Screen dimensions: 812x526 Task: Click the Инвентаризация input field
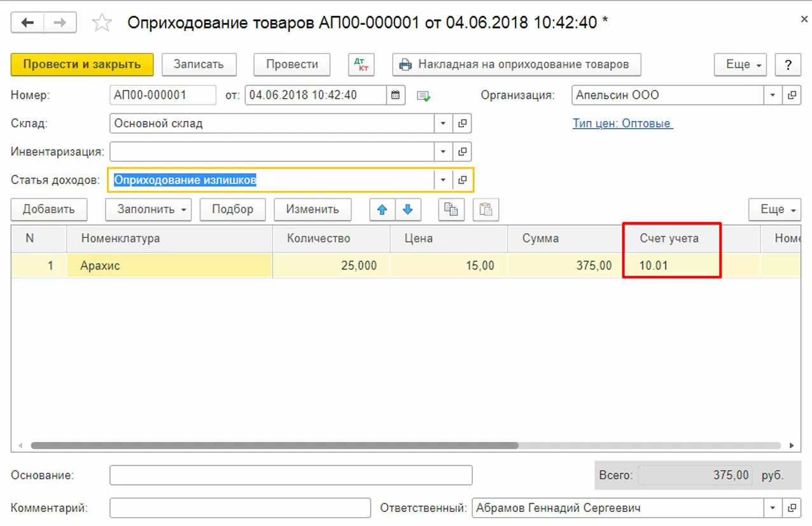(x=272, y=152)
